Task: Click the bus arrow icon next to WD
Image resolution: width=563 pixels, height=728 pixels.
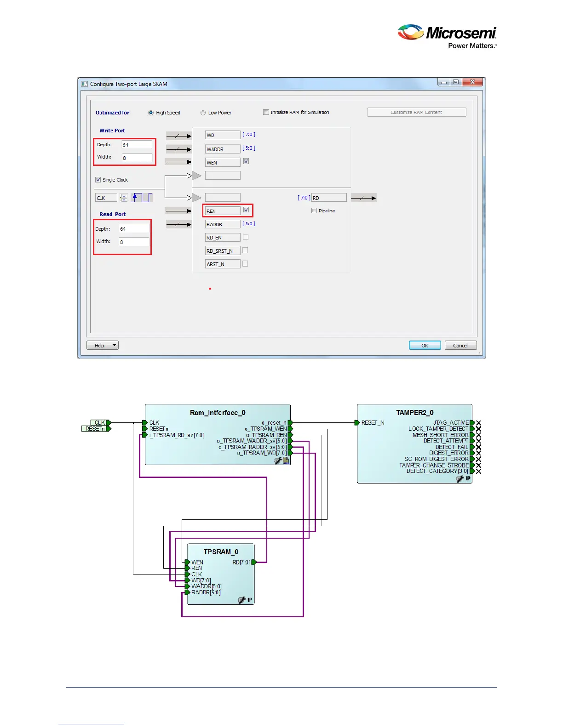Action: tap(178, 136)
